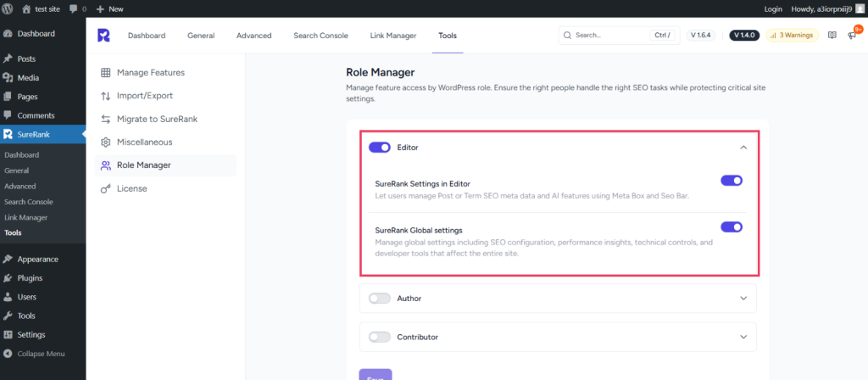Click the Search input field

pos(620,35)
